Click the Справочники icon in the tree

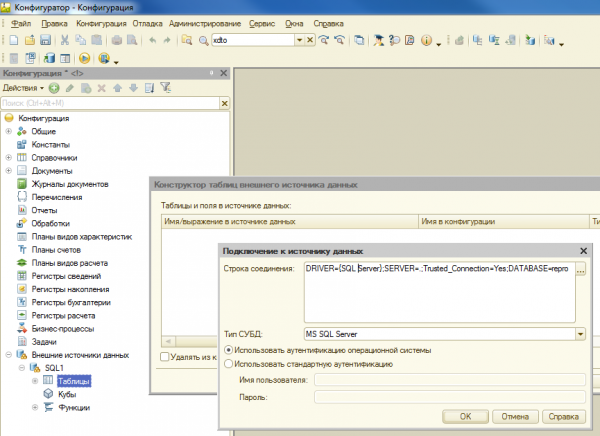pyautogui.click(x=22, y=157)
